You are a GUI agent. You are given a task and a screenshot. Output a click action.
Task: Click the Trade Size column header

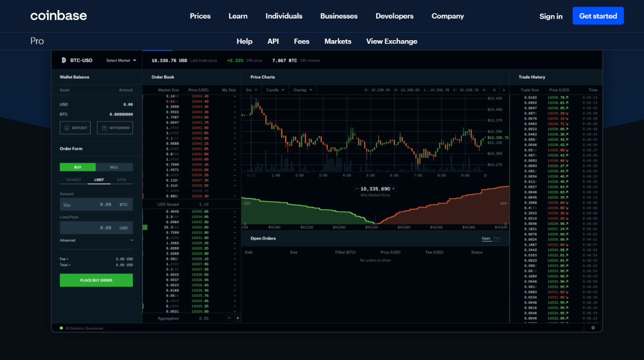tap(528, 90)
